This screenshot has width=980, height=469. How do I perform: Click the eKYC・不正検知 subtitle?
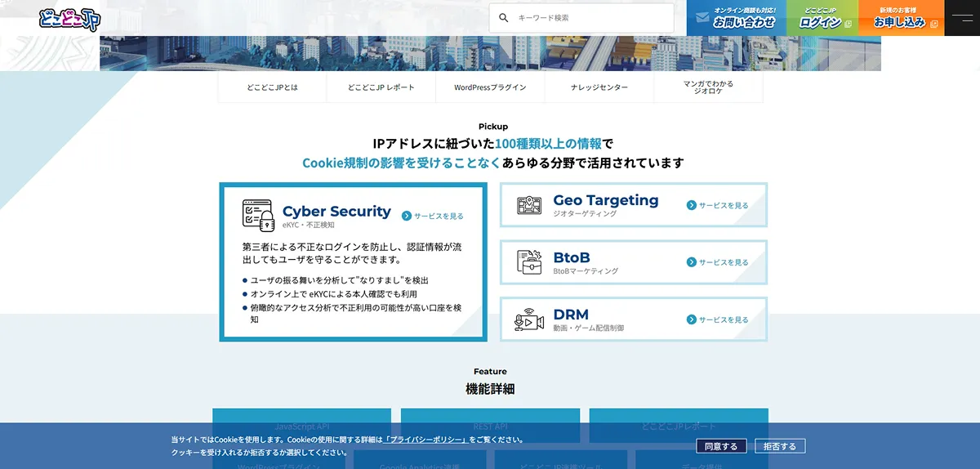click(x=309, y=225)
